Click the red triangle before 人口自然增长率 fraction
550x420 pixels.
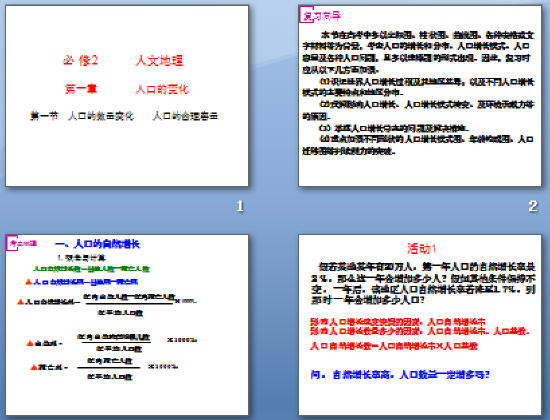click(21, 301)
